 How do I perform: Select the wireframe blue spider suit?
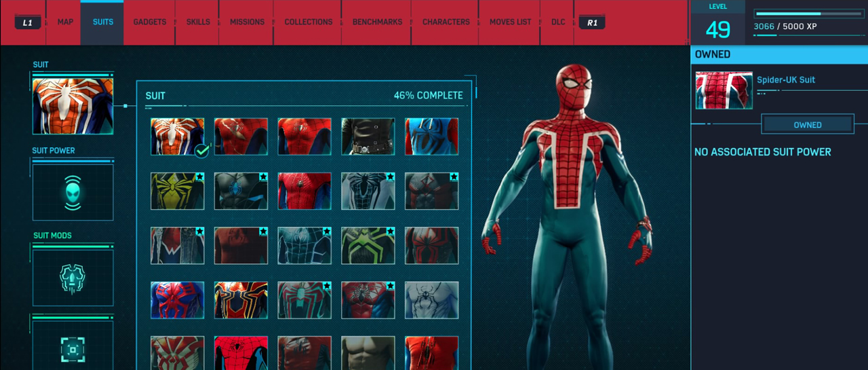pos(304,245)
